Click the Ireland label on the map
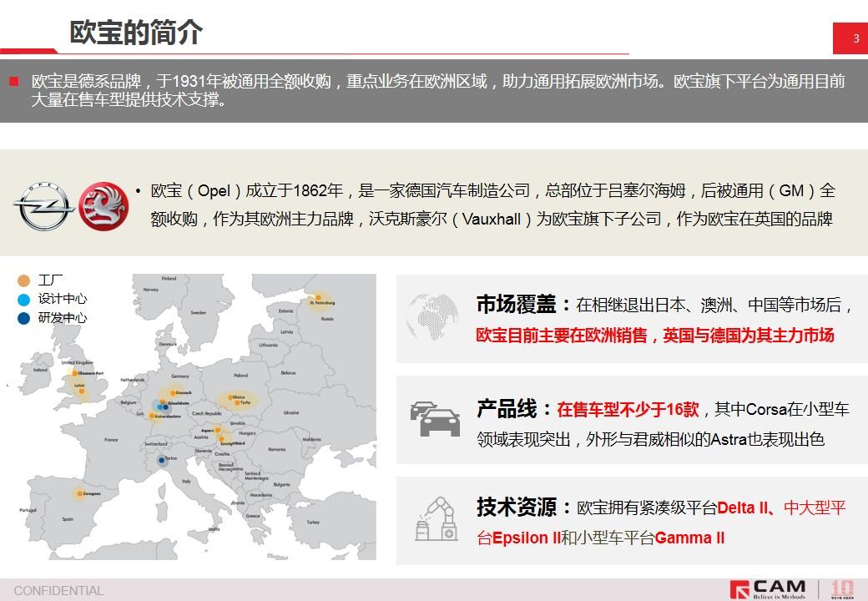868x601 pixels. pyautogui.click(x=40, y=370)
